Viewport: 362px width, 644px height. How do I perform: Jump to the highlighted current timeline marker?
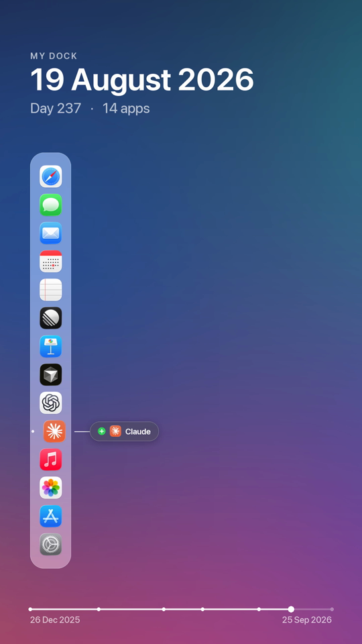[x=291, y=609]
